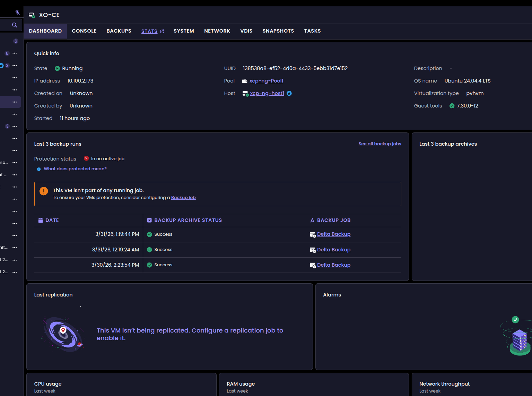Screen dimensions: 532x396
Task: Open Delta Backup from 3/31/26 1:19:44 PM
Action: [333, 234]
